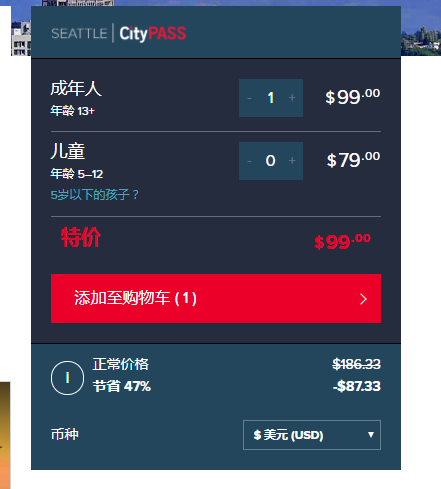Click the arrow chevron on add-to-cart button

(363, 299)
